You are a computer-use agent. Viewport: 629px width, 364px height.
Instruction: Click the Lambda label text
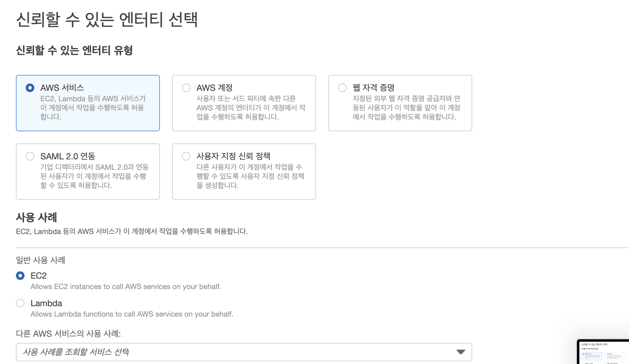point(46,303)
